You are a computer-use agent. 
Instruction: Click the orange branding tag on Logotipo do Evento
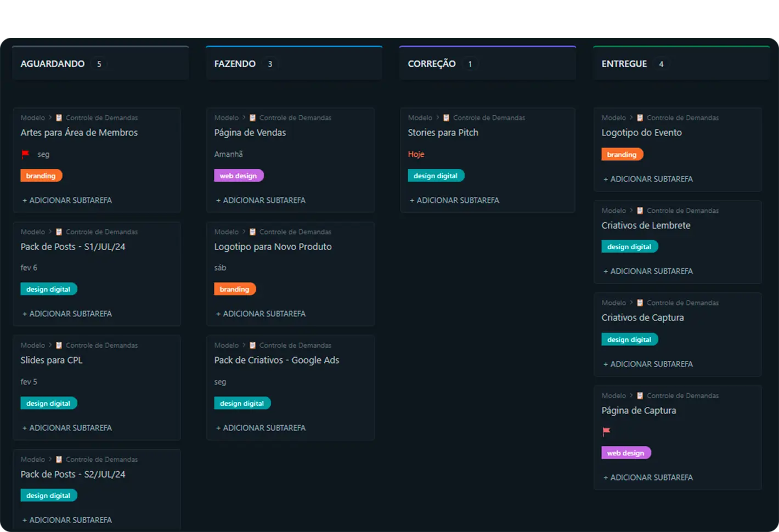(622, 155)
